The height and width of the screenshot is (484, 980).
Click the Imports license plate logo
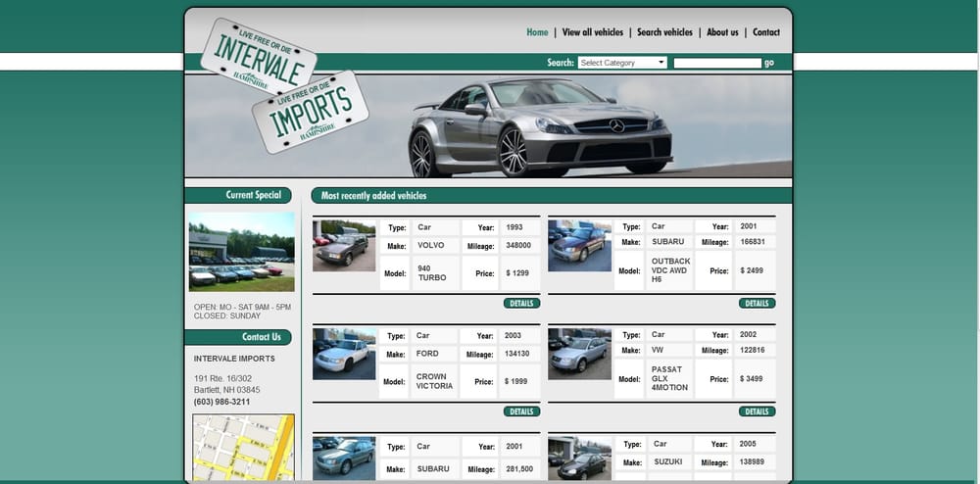click(x=310, y=112)
